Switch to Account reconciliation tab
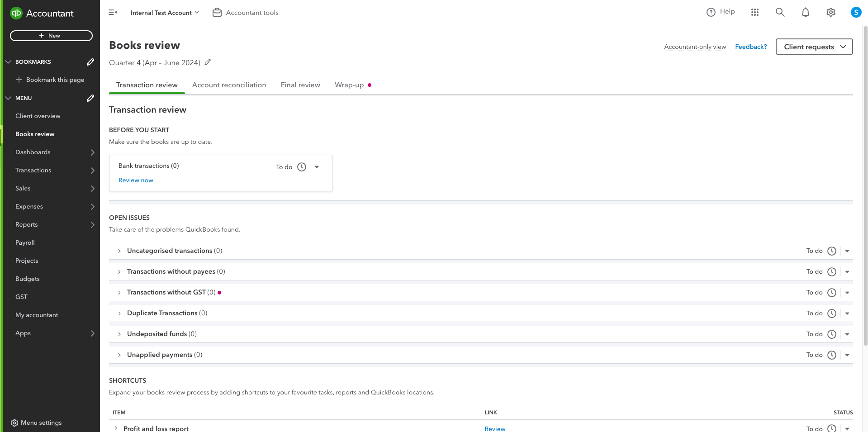868x432 pixels. (x=229, y=85)
